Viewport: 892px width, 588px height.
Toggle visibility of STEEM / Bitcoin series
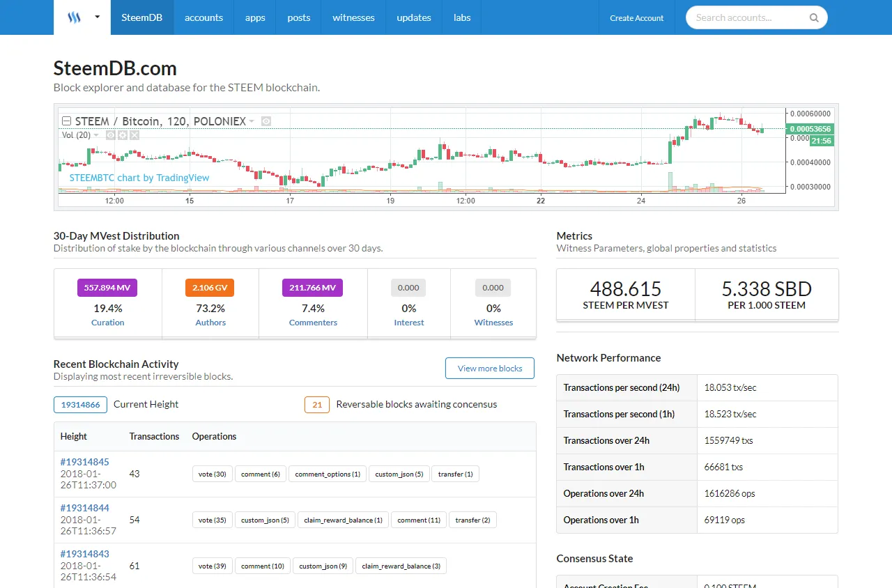pos(266,121)
